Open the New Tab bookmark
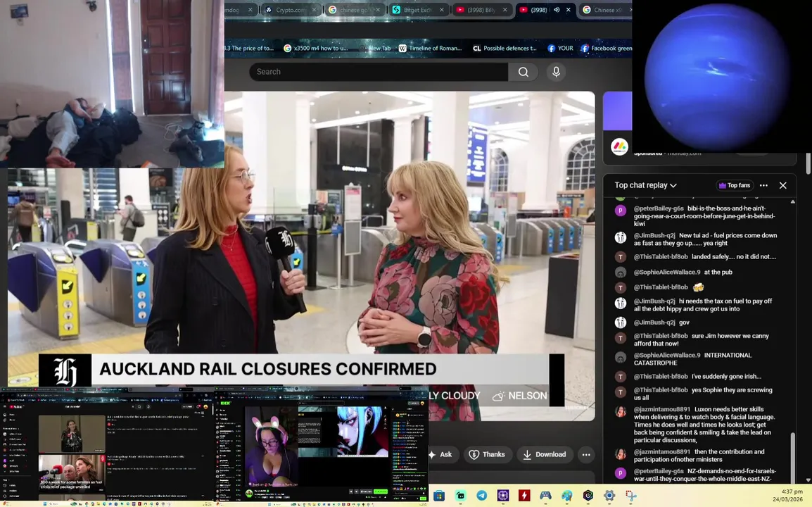 (376, 48)
